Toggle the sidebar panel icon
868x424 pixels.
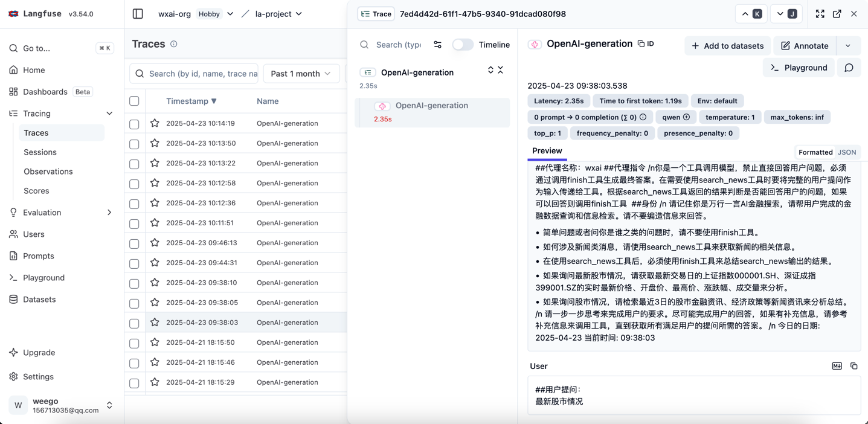(x=138, y=14)
